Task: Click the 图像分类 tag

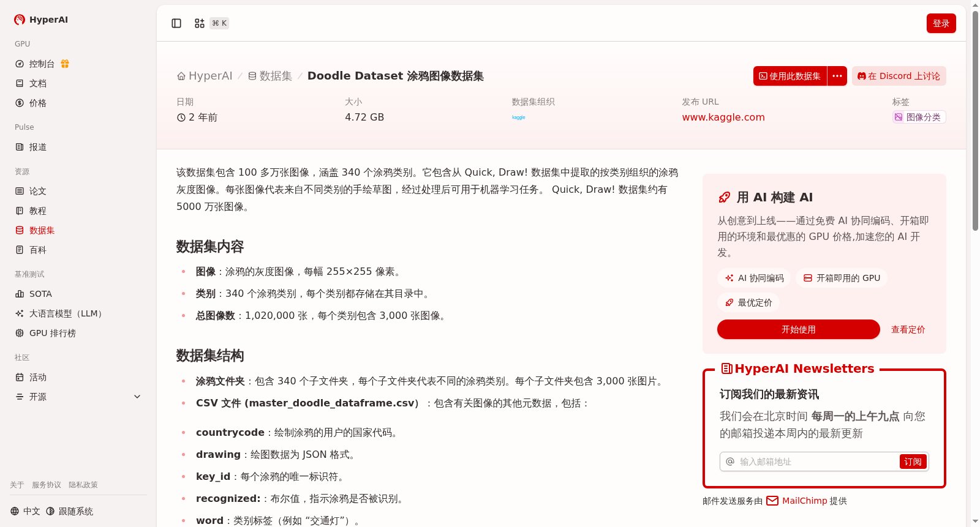Action: (919, 117)
